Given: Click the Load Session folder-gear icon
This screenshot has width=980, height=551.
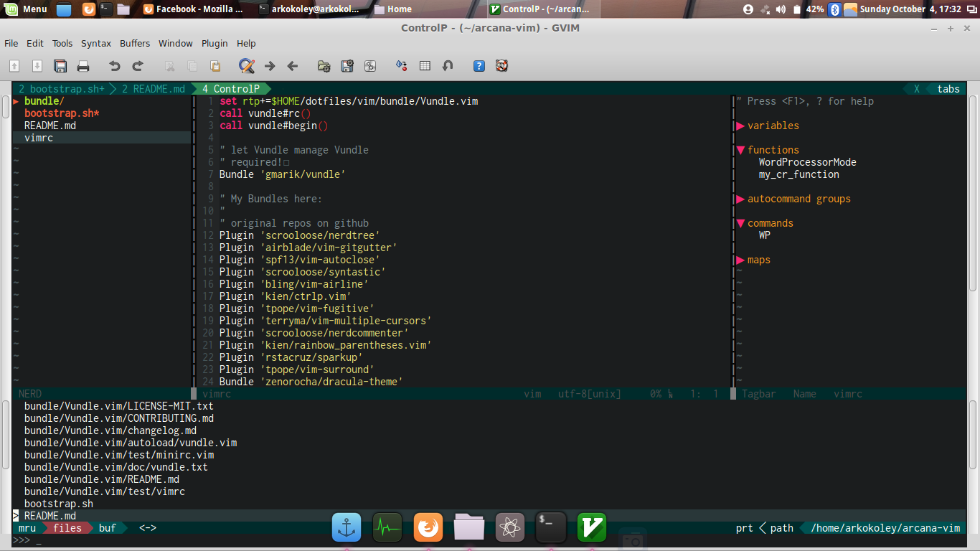Looking at the screenshot, I should click(324, 66).
